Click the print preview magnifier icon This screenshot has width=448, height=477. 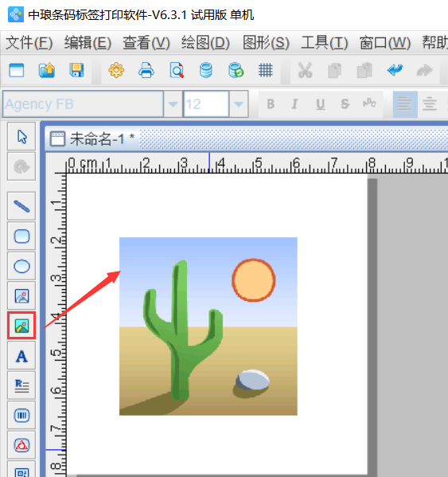(x=177, y=71)
